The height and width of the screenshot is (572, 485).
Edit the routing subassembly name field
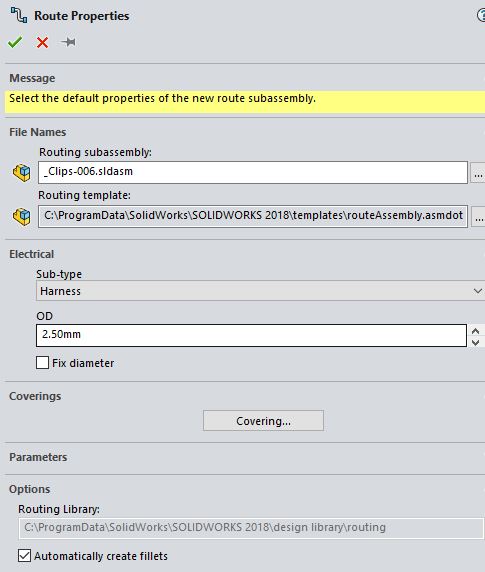(253, 172)
